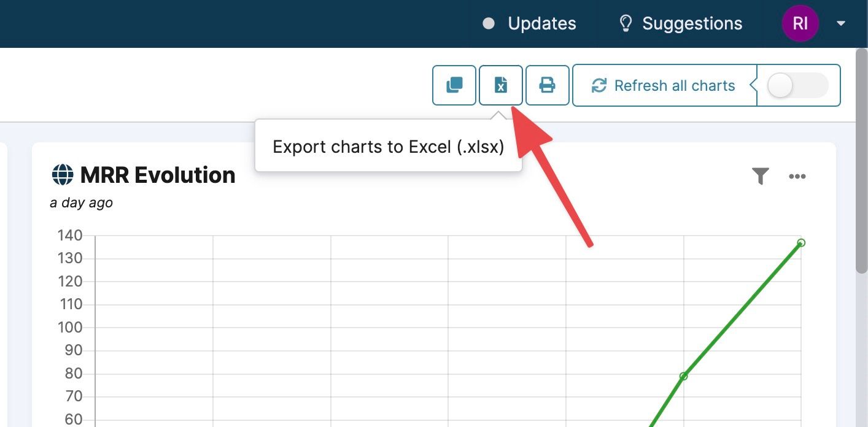
Task: Click the "a day ago" timestamp
Action: 81,202
